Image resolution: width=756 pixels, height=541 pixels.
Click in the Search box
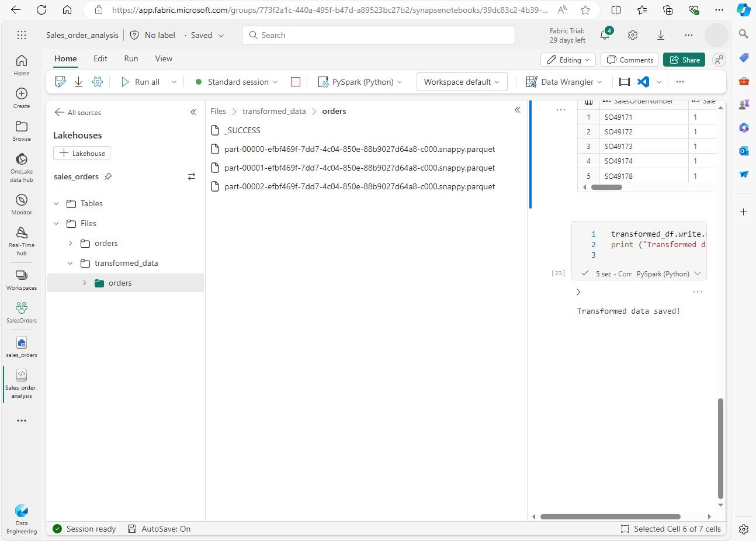tap(379, 35)
